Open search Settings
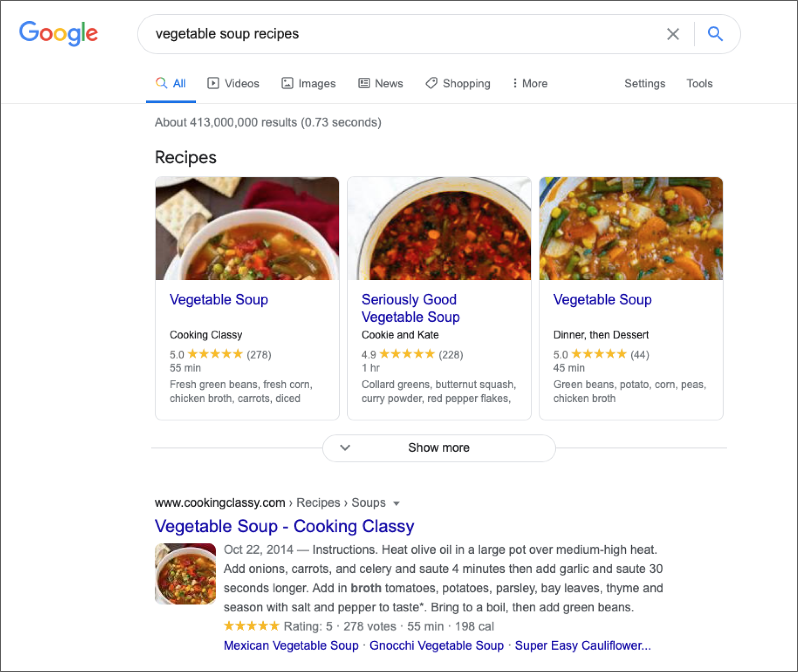 644,83
